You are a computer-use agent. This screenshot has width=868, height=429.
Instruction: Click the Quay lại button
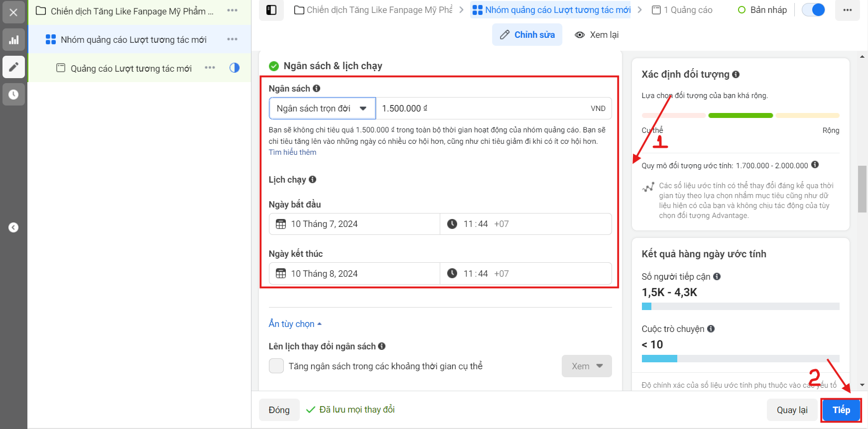(792, 410)
